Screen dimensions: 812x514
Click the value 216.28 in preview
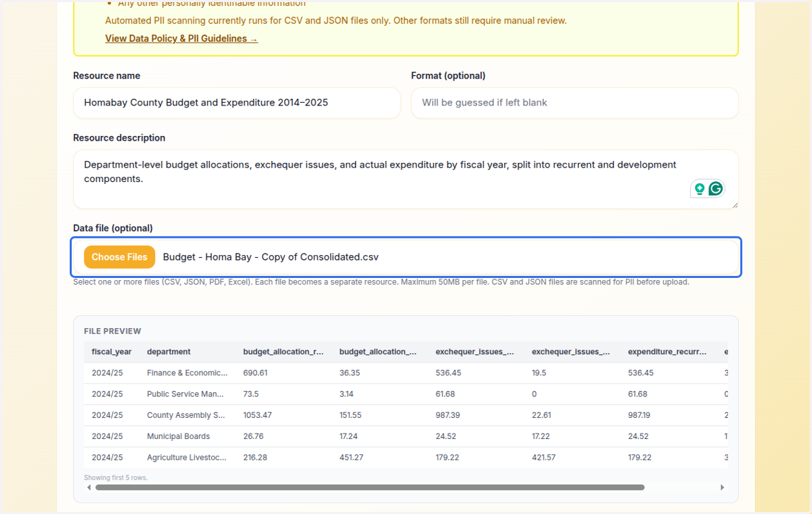255,457
